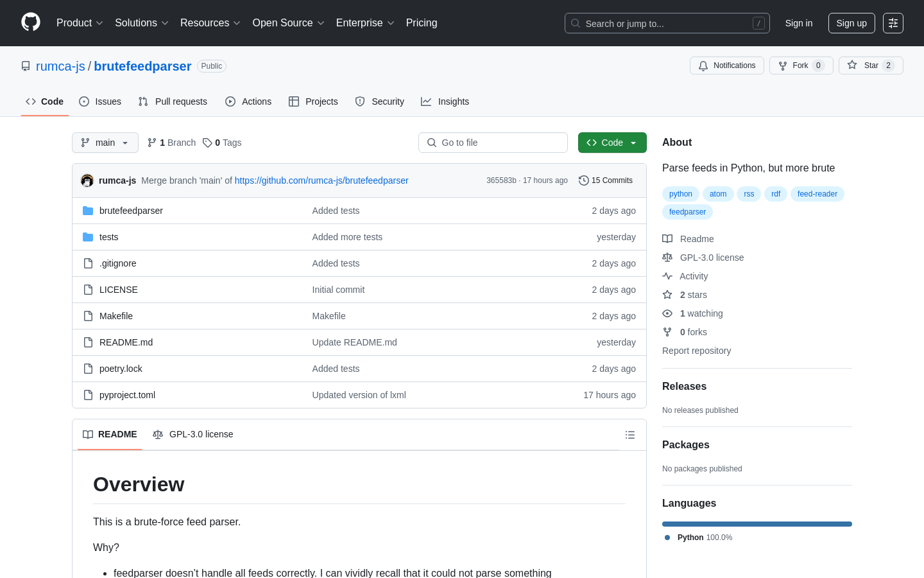
Task: Click the Python language bar
Action: [x=757, y=524]
